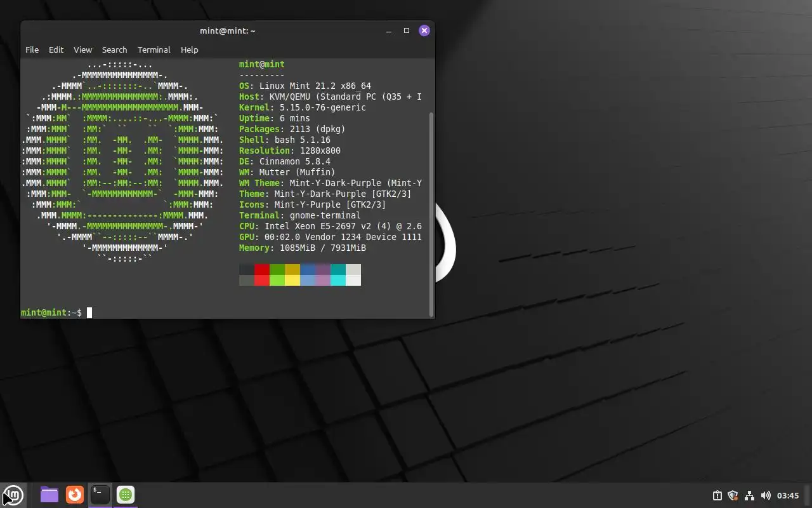Maximize the terminal window
Screen dimensions: 812x508
407,30
